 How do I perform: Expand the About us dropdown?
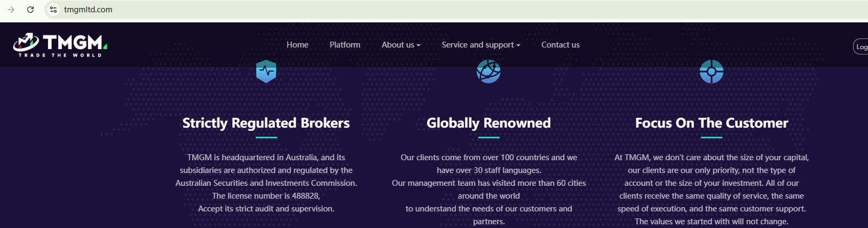pyautogui.click(x=401, y=45)
